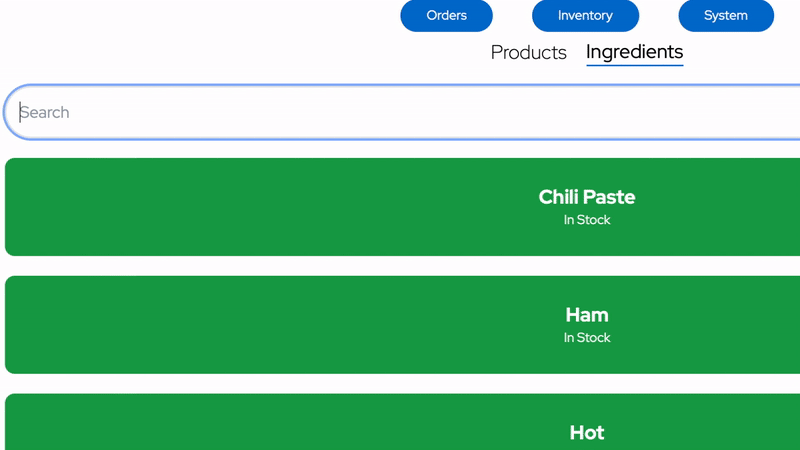Go to the Inventory section
The height and width of the screenshot is (450, 800).
tap(585, 15)
